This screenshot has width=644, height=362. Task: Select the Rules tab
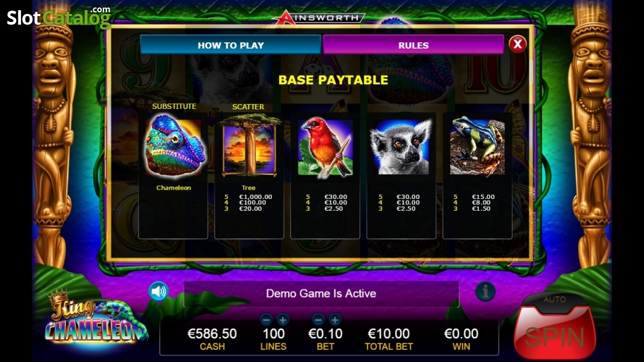coord(413,45)
